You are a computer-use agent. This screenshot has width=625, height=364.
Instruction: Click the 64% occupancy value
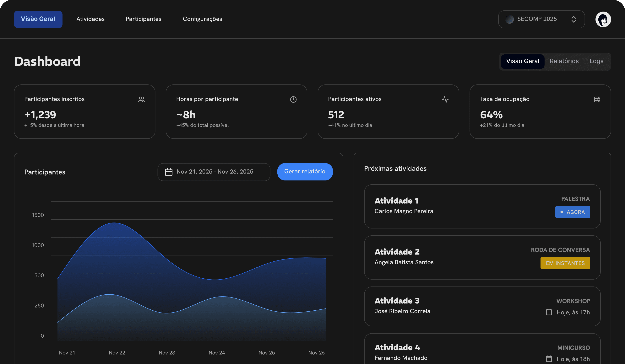pos(491,115)
